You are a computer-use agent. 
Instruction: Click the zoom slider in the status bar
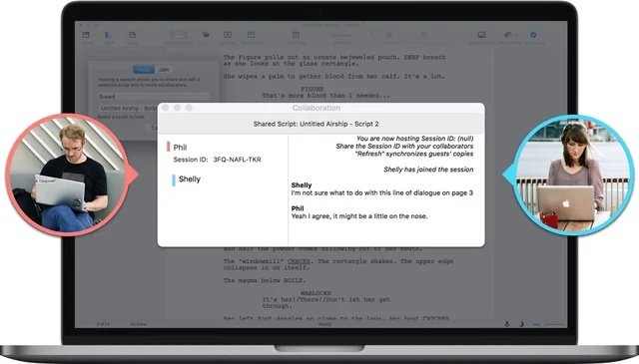(x=549, y=324)
